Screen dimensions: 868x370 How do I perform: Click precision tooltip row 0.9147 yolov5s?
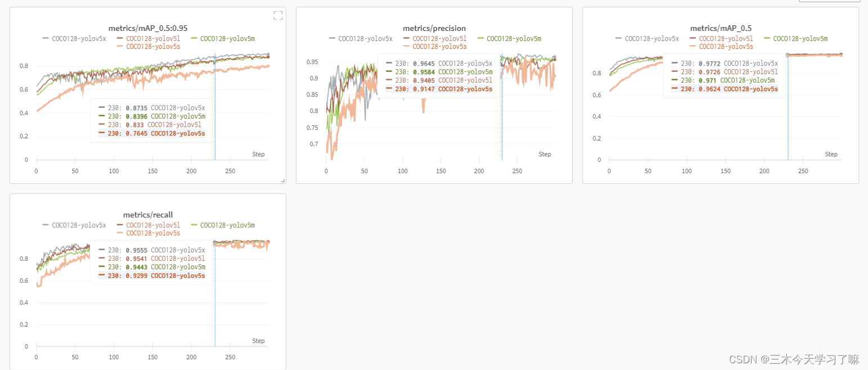(439, 89)
